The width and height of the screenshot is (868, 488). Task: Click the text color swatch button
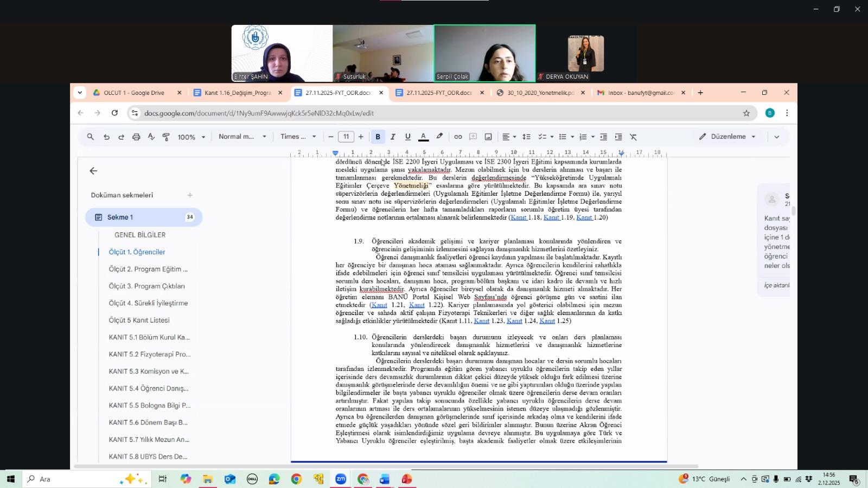(x=424, y=137)
